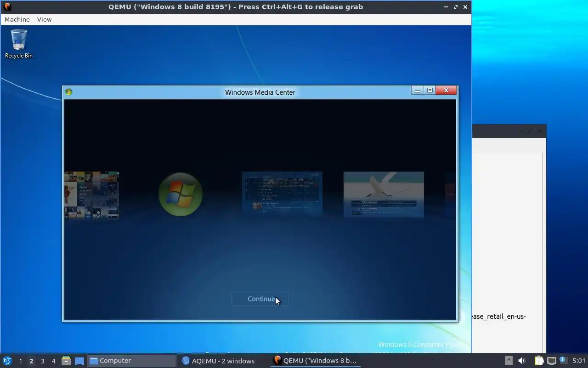This screenshot has height=368, width=588.
Task: Open the Recycle Bin desktop icon
Action: tap(19, 44)
